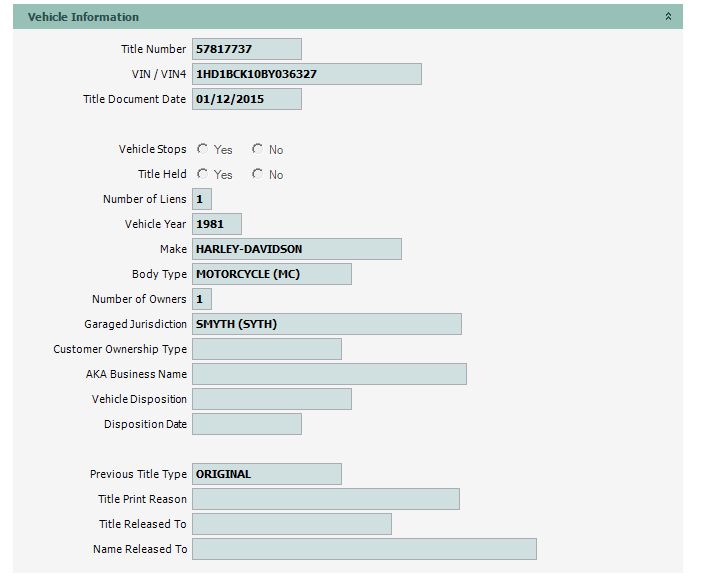Focus the AKA Business Name field
The width and height of the screenshot is (714, 583).
(x=329, y=374)
